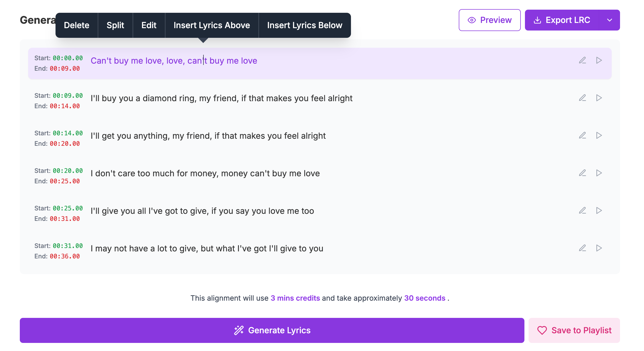Click the end time 00:25.00
The width and height of the screenshot is (644, 351).
click(x=65, y=181)
